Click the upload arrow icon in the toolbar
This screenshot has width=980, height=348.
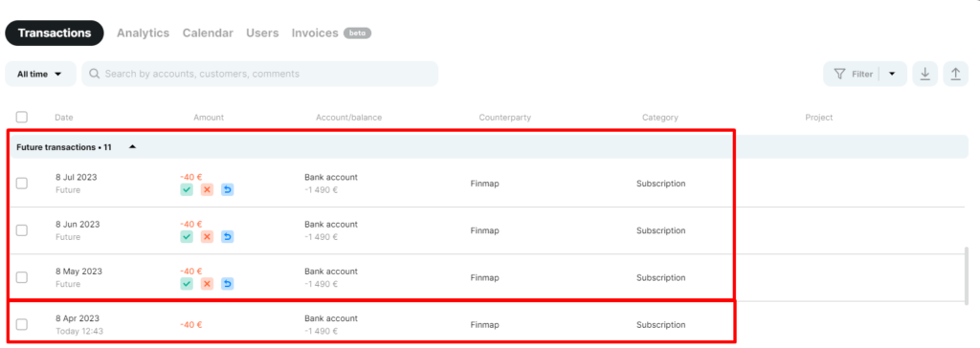coord(956,74)
